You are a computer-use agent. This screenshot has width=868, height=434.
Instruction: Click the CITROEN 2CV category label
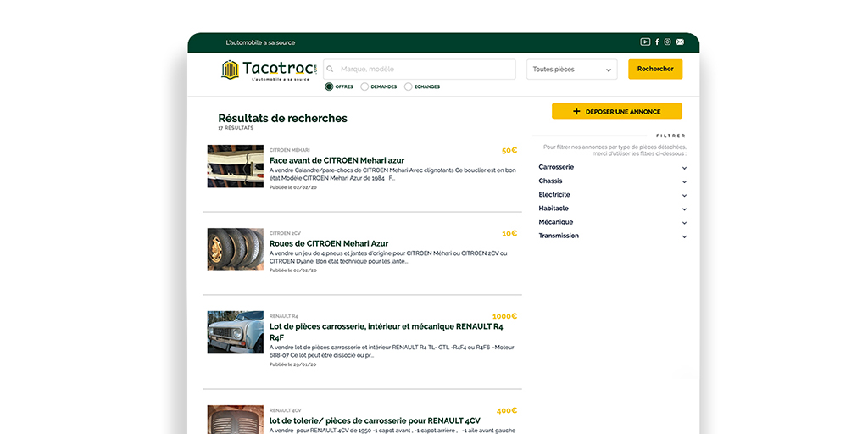tap(285, 233)
